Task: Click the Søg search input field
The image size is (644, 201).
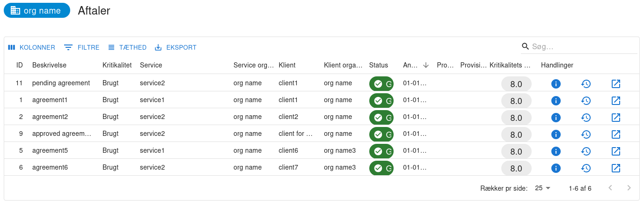Action: 583,46
